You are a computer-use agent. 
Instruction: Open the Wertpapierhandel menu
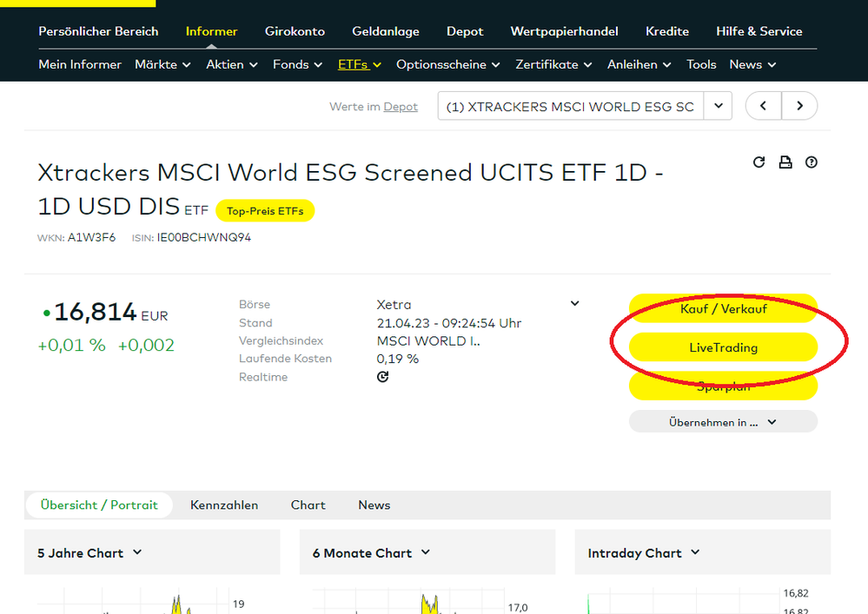[564, 31]
